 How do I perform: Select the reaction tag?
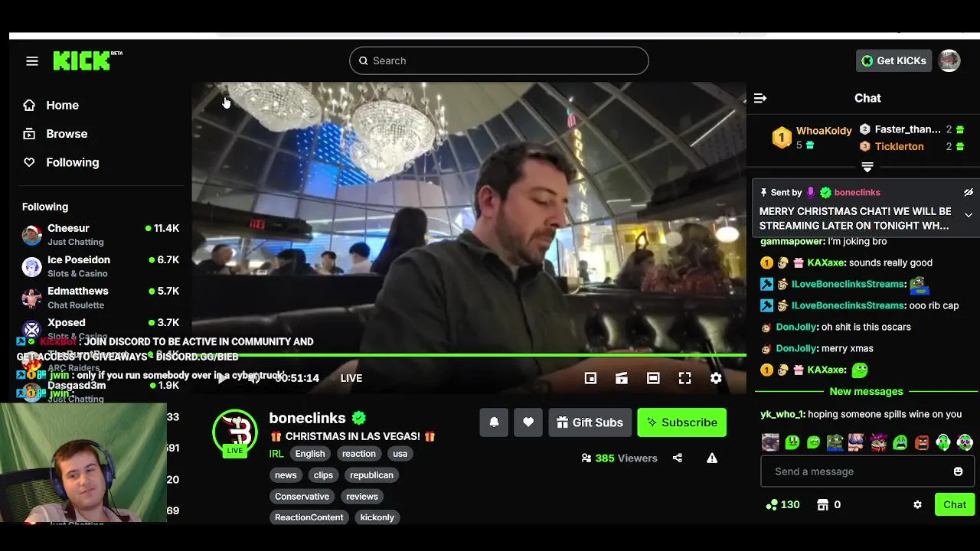coord(359,454)
